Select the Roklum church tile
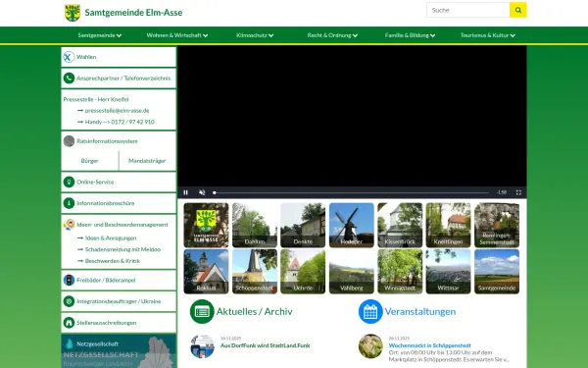Image resolution: width=588 pixels, height=368 pixels. [x=206, y=271]
